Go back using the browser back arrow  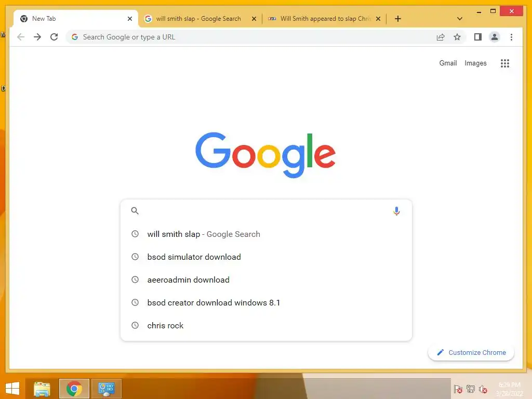21,37
